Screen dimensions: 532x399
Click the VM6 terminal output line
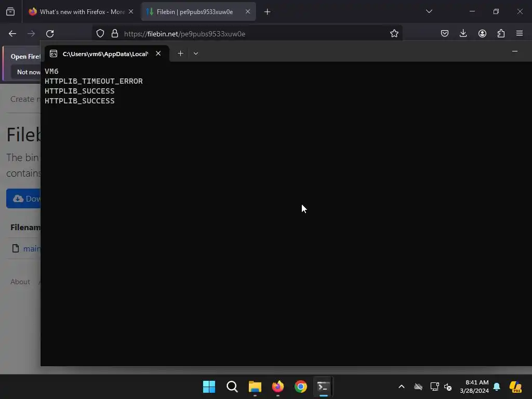point(51,72)
